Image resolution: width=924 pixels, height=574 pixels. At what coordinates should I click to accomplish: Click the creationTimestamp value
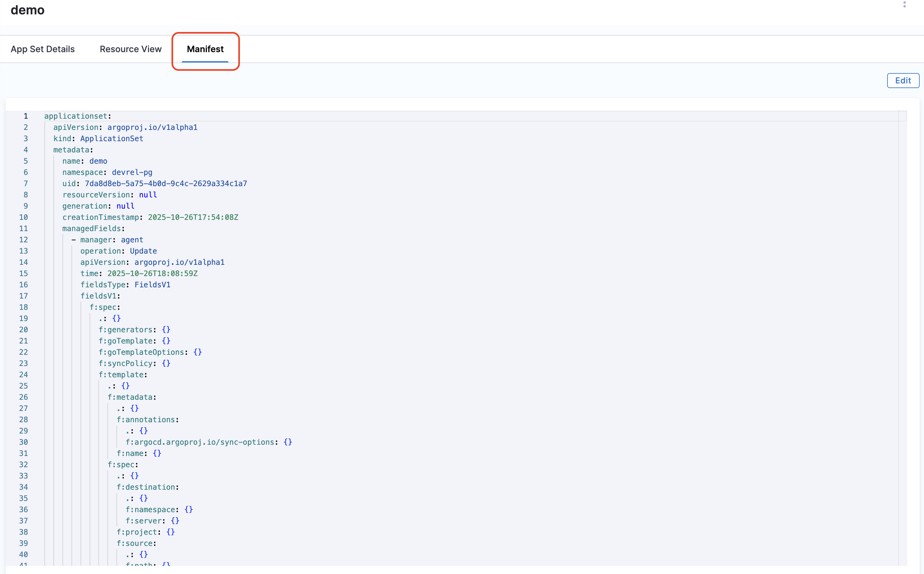tap(193, 218)
